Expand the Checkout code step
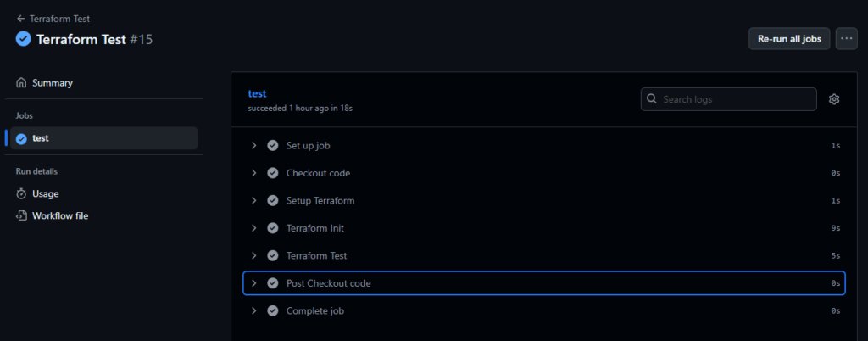 click(253, 173)
